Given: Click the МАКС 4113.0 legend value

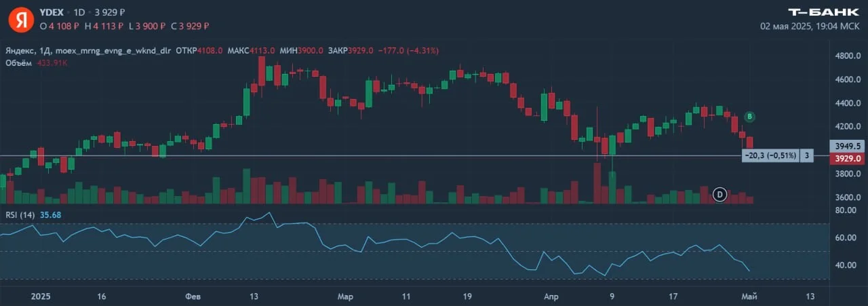Looking at the screenshot, I should pyautogui.click(x=251, y=51).
